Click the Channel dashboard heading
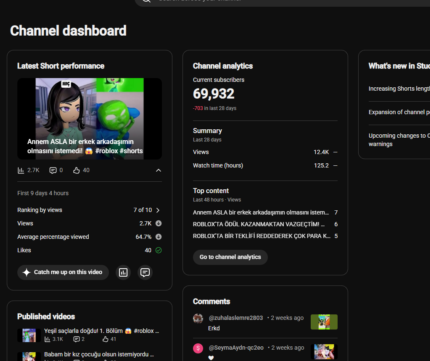The image size is (430, 361). [x=68, y=31]
